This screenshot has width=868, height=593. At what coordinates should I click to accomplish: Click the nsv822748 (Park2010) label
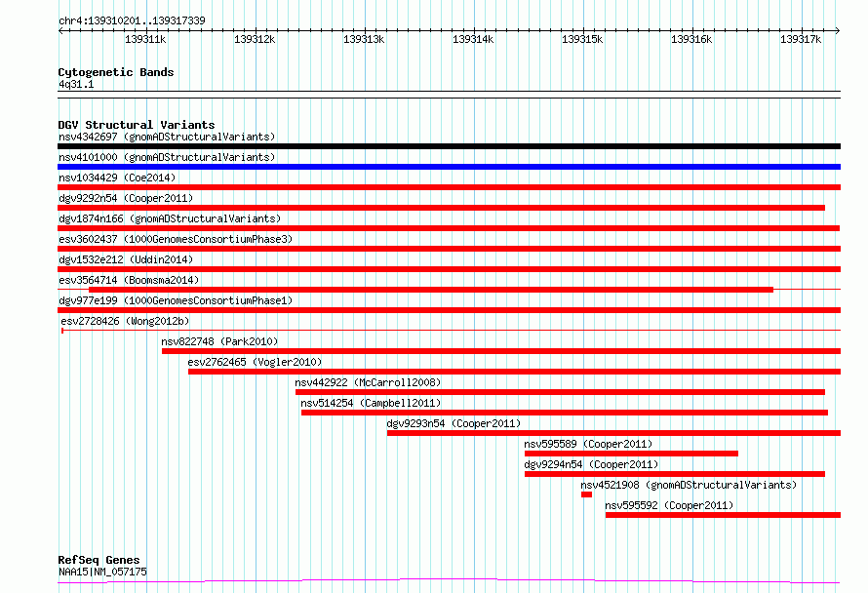(x=219, y=341)
